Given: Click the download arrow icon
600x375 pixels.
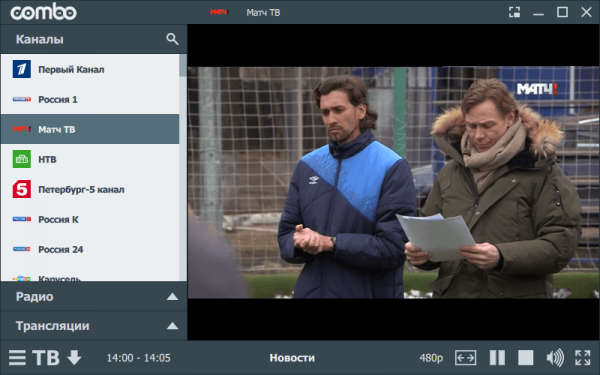Looking at the screenshot, I should pyautogui.click(x=74, y=358).
